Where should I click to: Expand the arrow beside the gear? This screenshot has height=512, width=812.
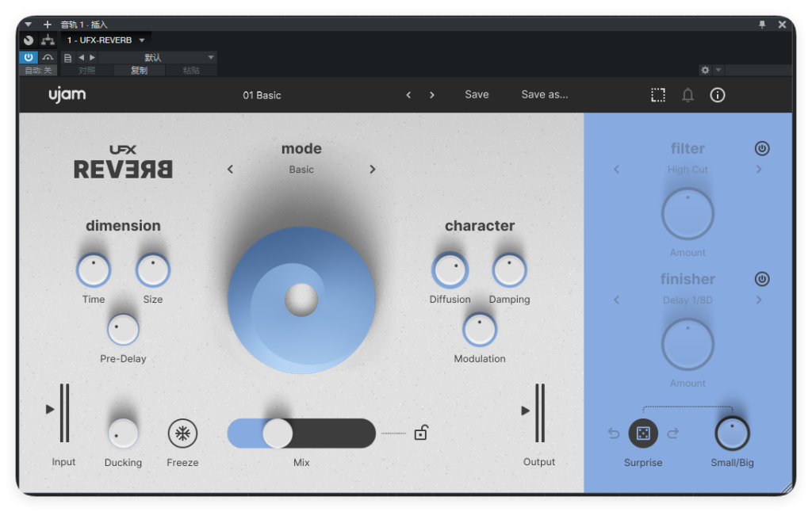click(718, 70)
